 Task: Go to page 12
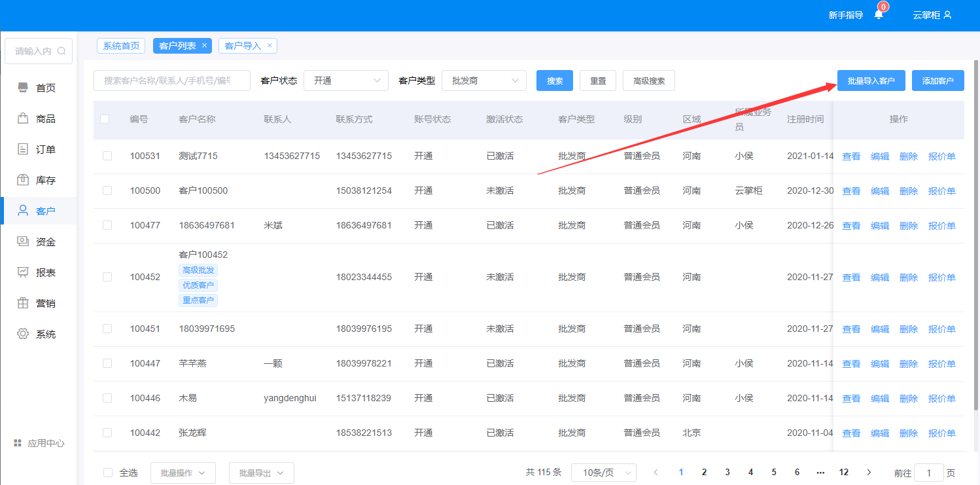(x=844, y=473)
